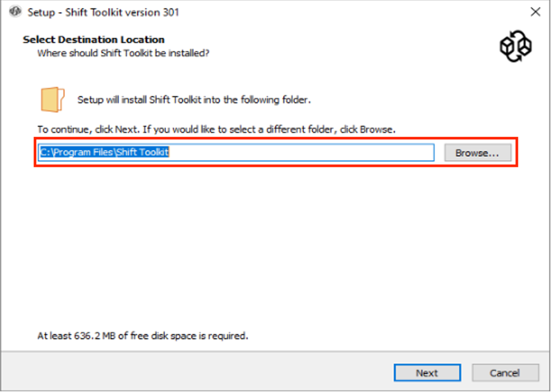Click empty space inside the destination path field
552x392 pixels.
coord(305,153)
